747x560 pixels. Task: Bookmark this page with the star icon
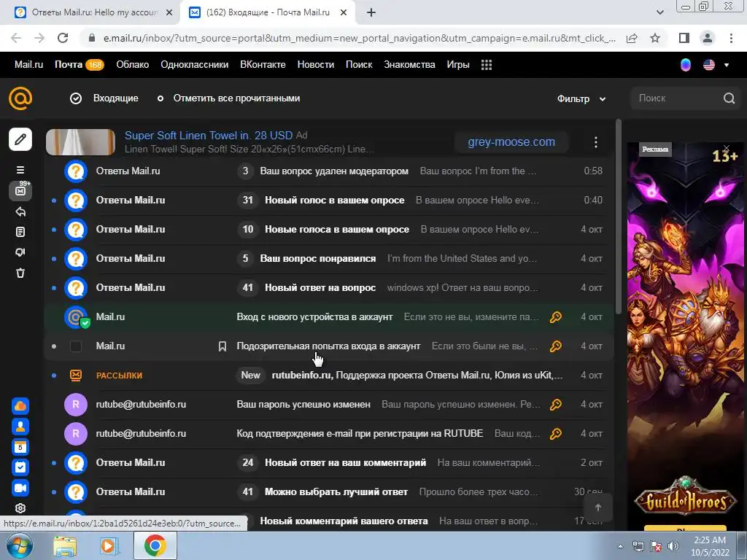click(655, 38)
